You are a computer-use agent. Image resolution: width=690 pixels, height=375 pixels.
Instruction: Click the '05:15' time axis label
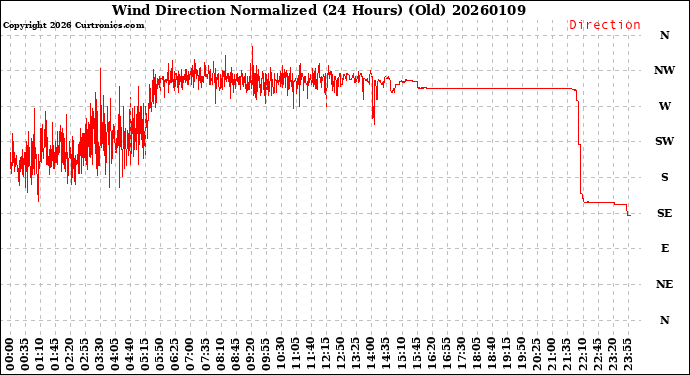click(x=146, y=354)
